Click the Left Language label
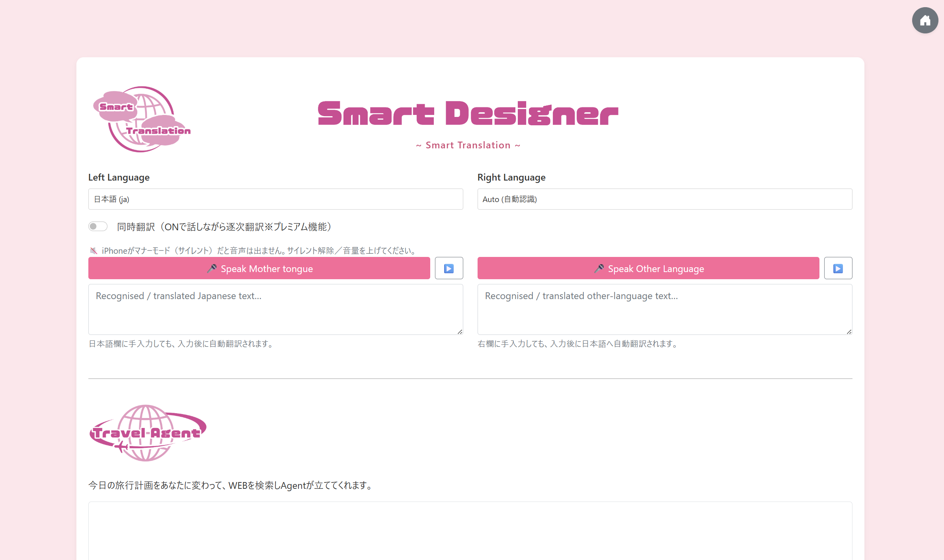The height and width of the screenshot is (560, 944). tap(119, 177)
